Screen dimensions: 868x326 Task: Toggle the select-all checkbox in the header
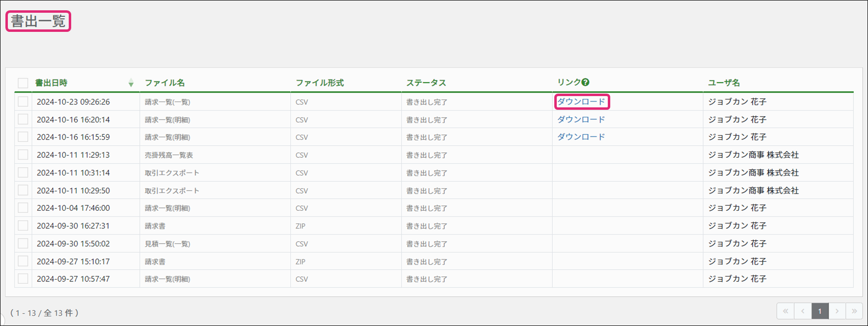(x=23, y=83)
